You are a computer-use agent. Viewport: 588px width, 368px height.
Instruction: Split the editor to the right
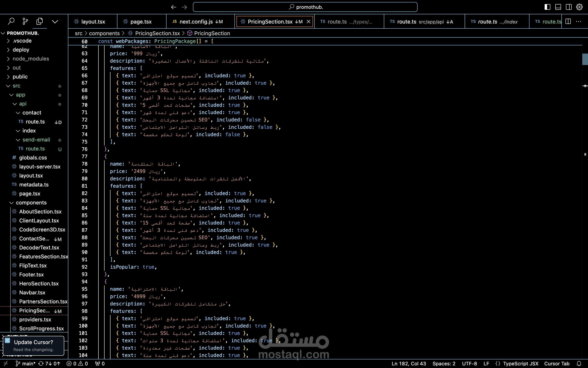pos(568,21)
